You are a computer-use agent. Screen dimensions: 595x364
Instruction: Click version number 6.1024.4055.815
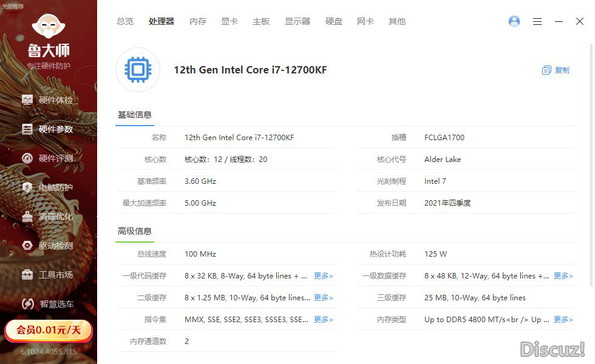tap(49, 351)
